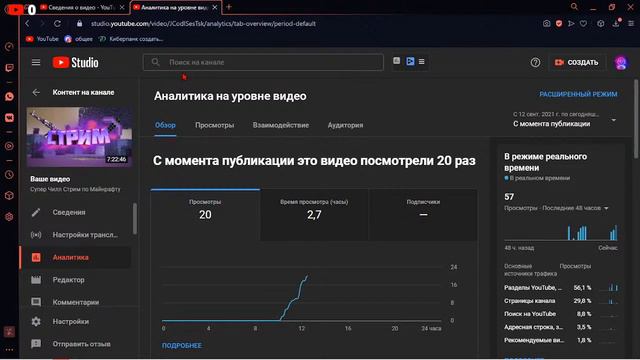The image size is (640, 360).
Task: Select the Просмотры 20 metric card
Action: click(205, 214)
